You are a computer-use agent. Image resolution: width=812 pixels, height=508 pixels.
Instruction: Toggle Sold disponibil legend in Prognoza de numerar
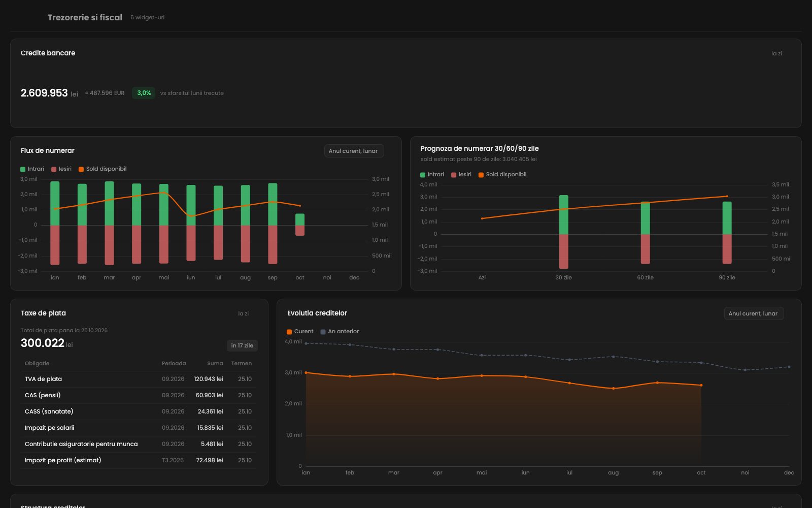coord(502,175)
